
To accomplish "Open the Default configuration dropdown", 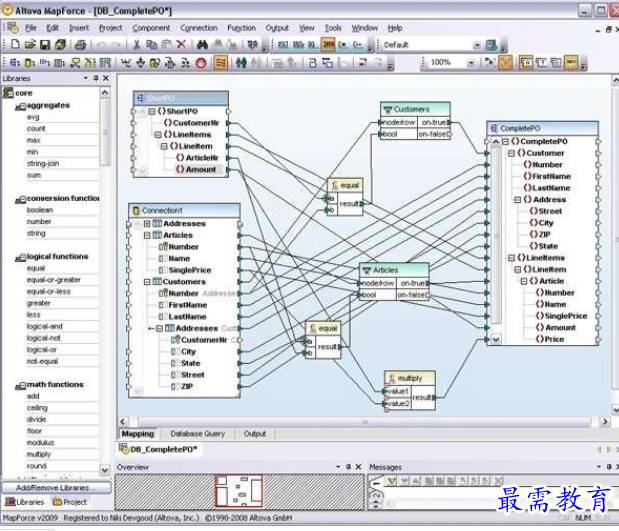I will [x=477, y=45].
